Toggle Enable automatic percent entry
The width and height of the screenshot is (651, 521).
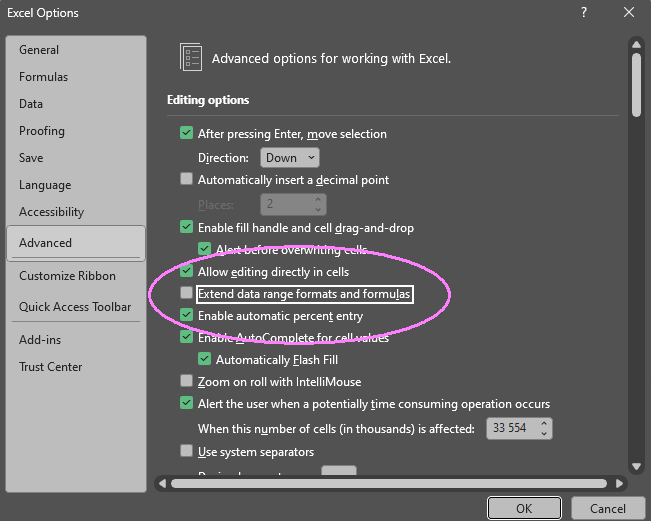186,315
